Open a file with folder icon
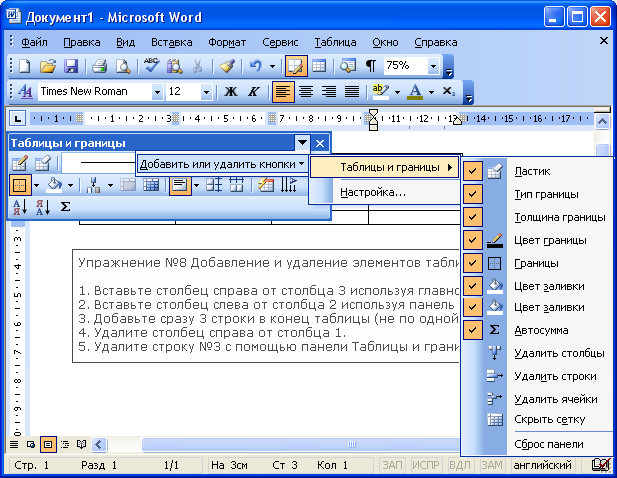617x478 pixels. point(48,66)
